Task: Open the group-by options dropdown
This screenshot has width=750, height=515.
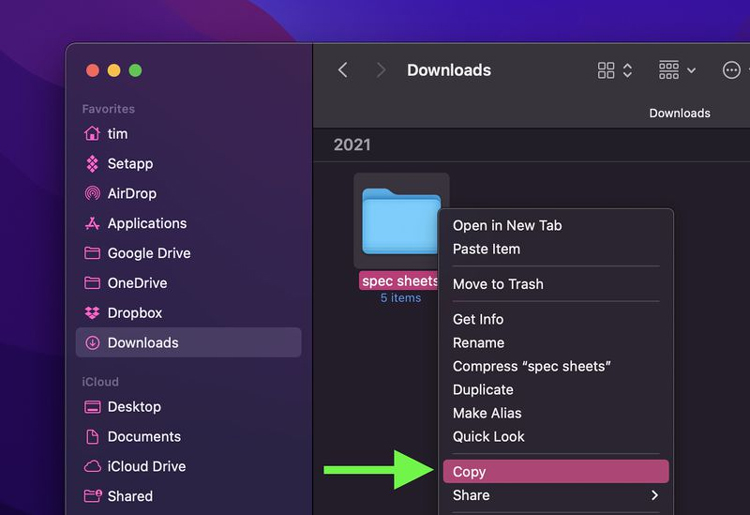Action: pos(677,70)
